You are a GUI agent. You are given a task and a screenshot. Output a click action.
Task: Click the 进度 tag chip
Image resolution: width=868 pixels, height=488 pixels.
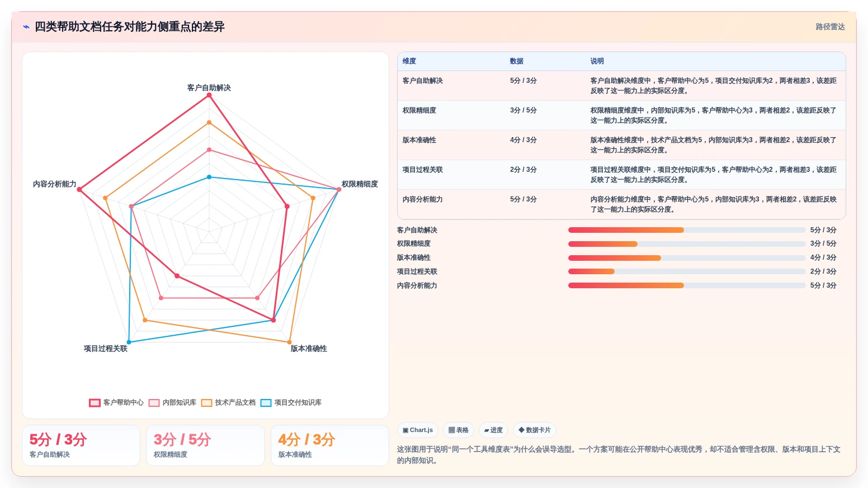(x=493, y=430)
